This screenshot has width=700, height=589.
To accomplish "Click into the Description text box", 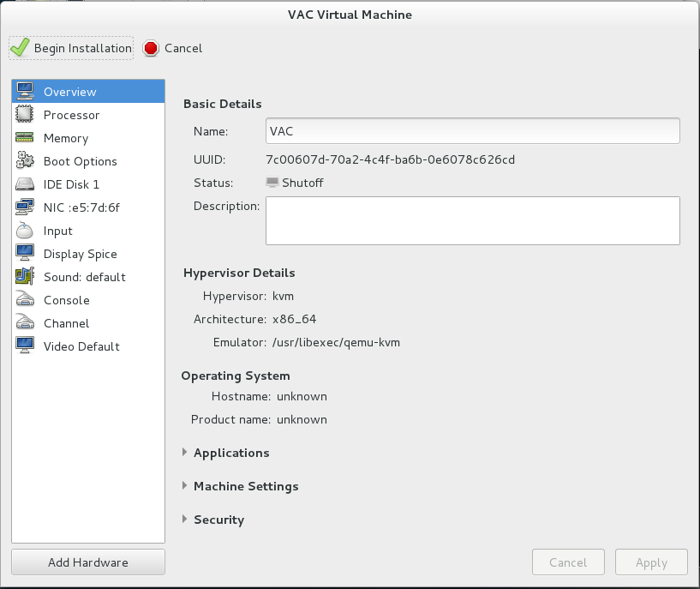I will coord(473,220).
